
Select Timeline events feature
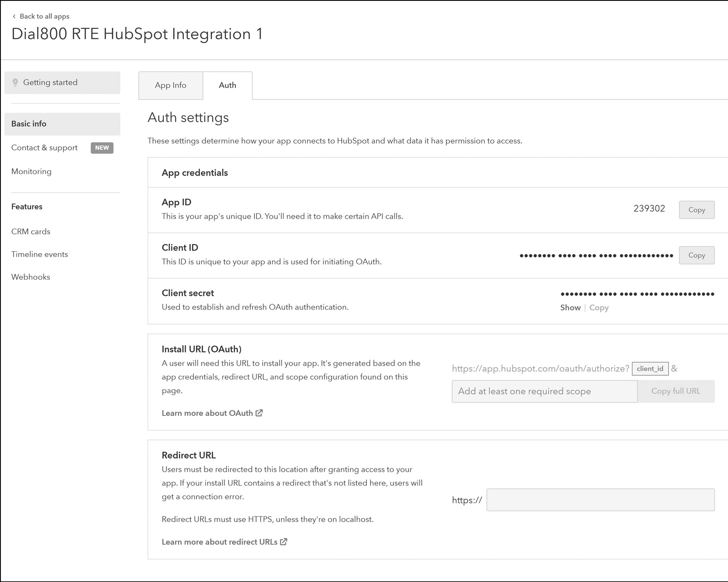pos(39,254)
